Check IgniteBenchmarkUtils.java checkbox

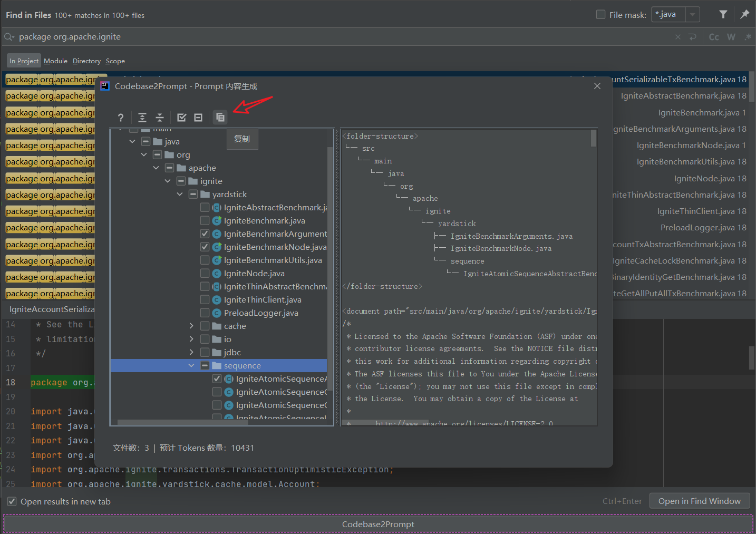coord(205,260)
